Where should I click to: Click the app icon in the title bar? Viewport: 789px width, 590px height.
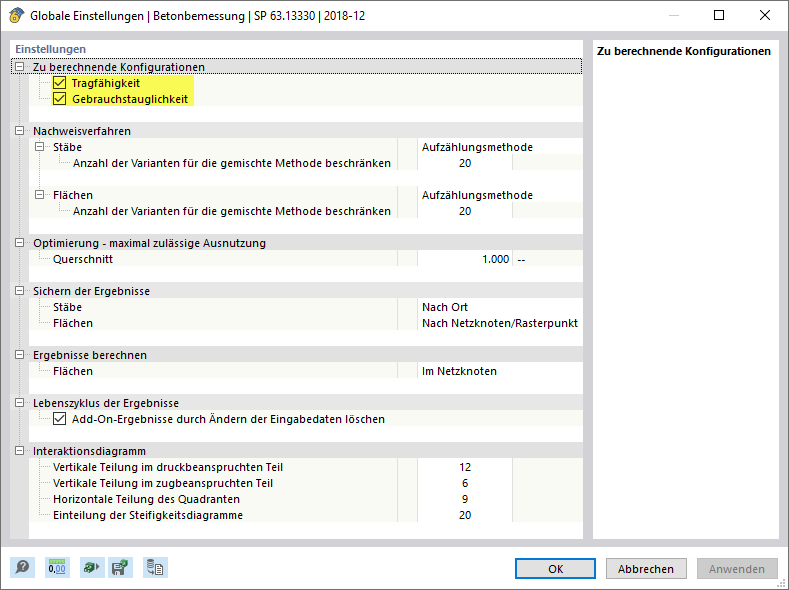coord(17,15)
